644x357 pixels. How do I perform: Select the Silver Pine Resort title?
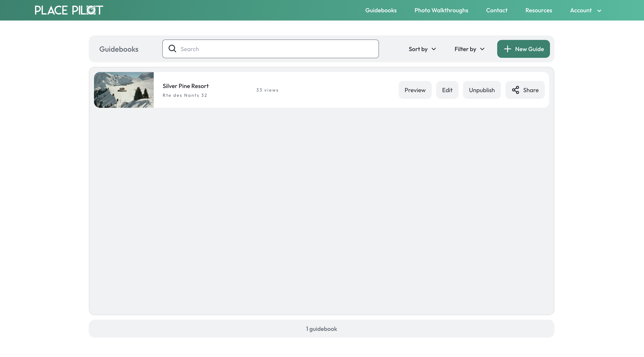click(185, 86)
